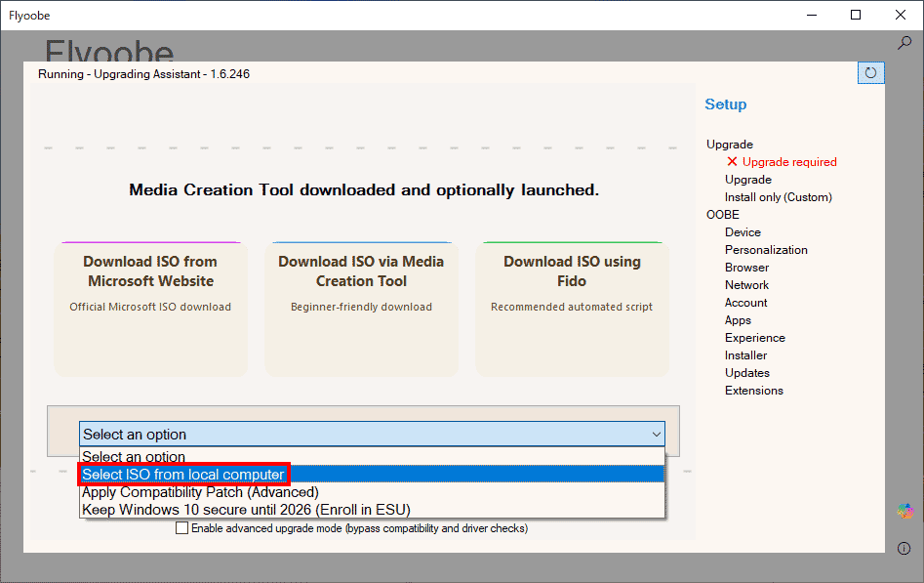
Task: Open the Experience section
Action: point(755,338)
